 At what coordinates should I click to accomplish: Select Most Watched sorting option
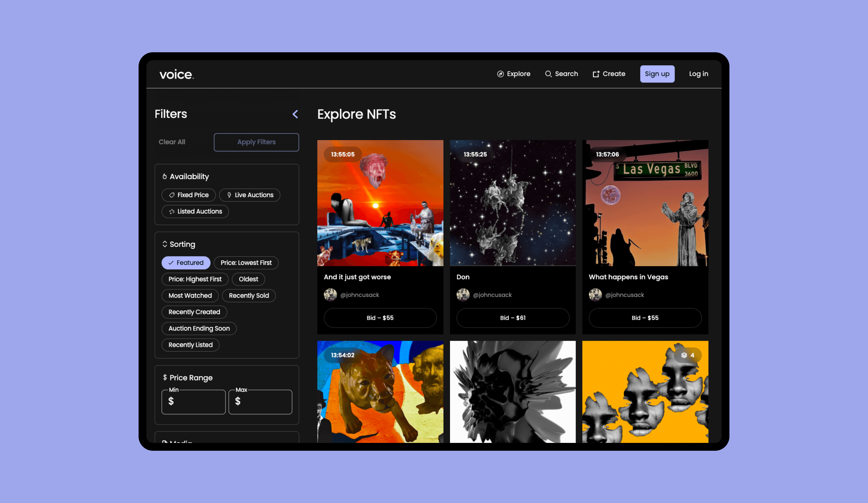pyautogui.click(x=190, y=296)
